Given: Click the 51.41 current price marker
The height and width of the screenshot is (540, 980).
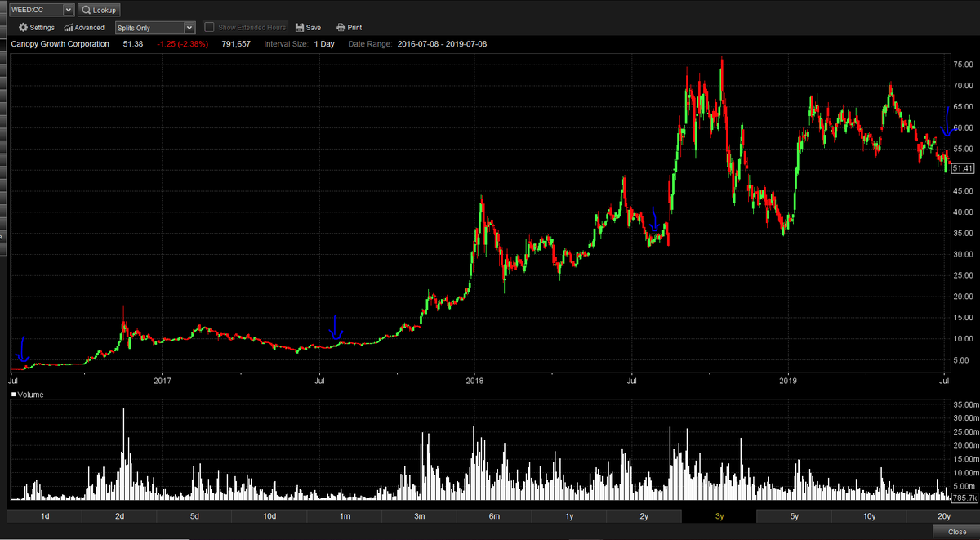Looking at the screenshot, I should pos(964,168).
